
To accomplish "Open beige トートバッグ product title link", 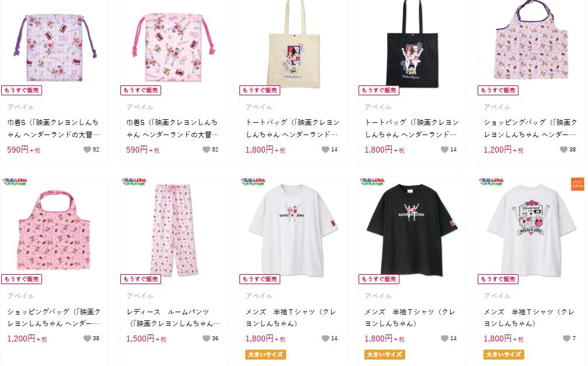I will click(293, 128).
